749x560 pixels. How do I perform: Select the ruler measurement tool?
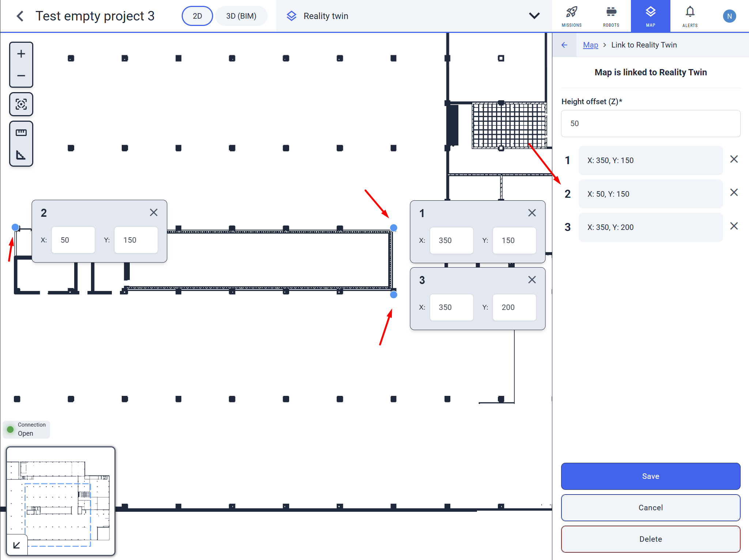click(21, 133)
